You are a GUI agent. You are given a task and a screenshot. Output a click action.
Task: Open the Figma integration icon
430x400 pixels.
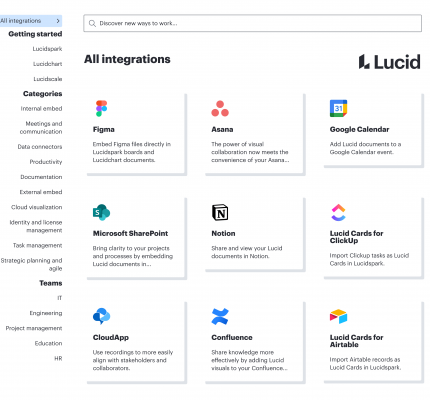(x=101, y=108)
